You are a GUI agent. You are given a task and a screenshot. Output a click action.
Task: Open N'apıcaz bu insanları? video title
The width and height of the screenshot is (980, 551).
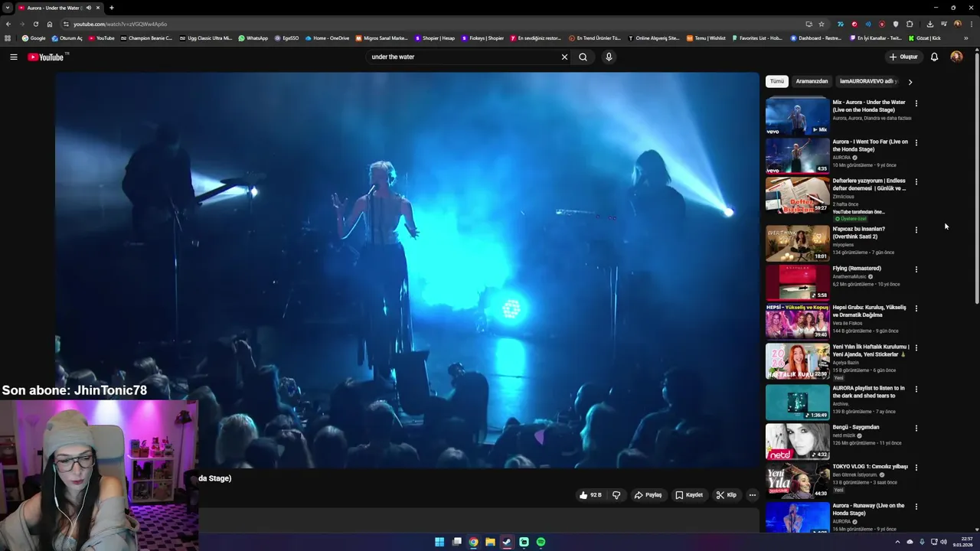click(x=859, y=233)
